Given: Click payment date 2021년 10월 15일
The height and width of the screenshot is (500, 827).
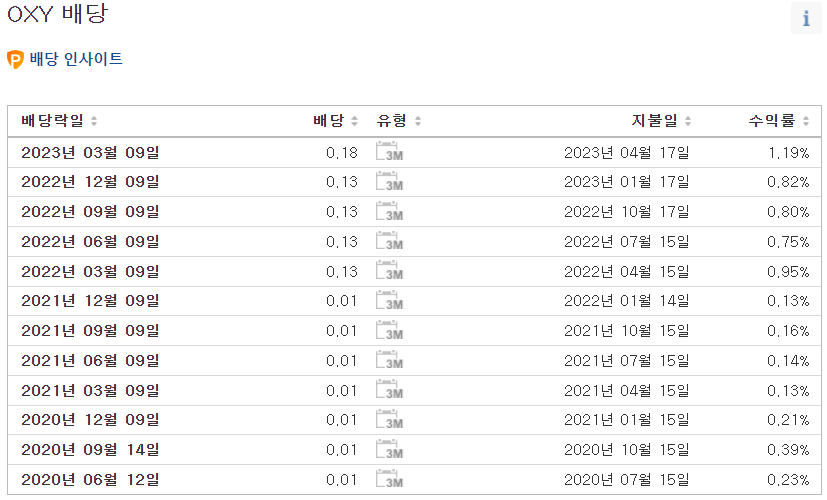Looking at the screenshot, I should (627, 331).
